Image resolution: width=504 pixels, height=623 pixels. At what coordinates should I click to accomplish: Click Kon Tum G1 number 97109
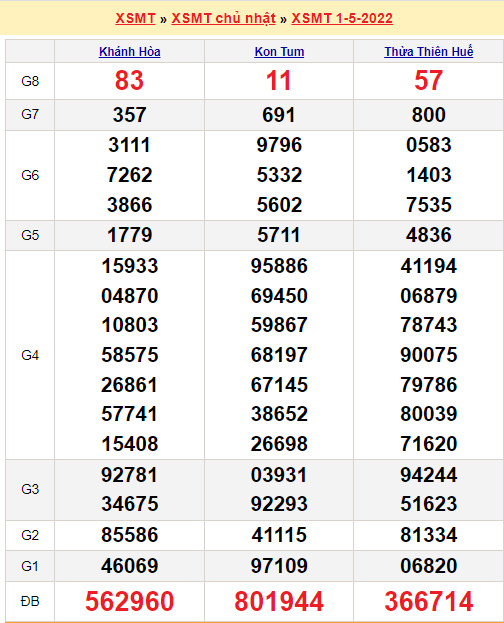click(279, 565)
